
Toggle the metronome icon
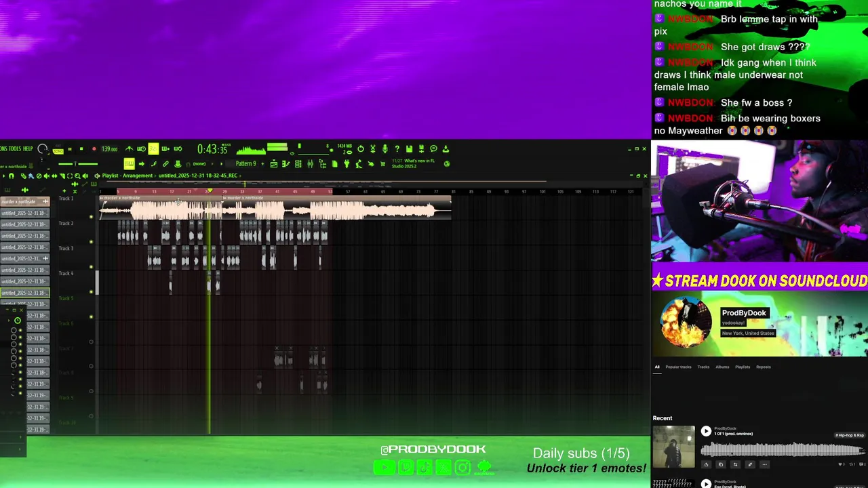coord(129,149)
